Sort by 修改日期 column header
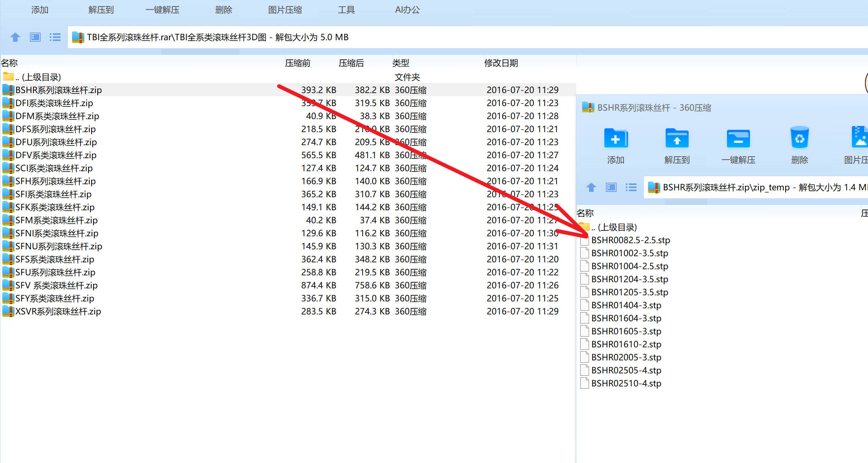The width and height of the screenshot is (868, 463). (x=501, y=63)
